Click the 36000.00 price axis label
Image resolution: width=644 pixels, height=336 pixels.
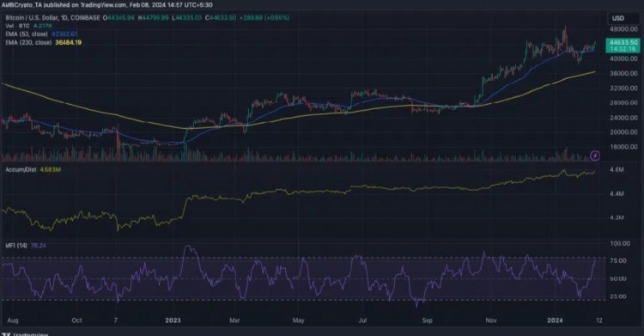pyautogui.click(x=623, y=73)
